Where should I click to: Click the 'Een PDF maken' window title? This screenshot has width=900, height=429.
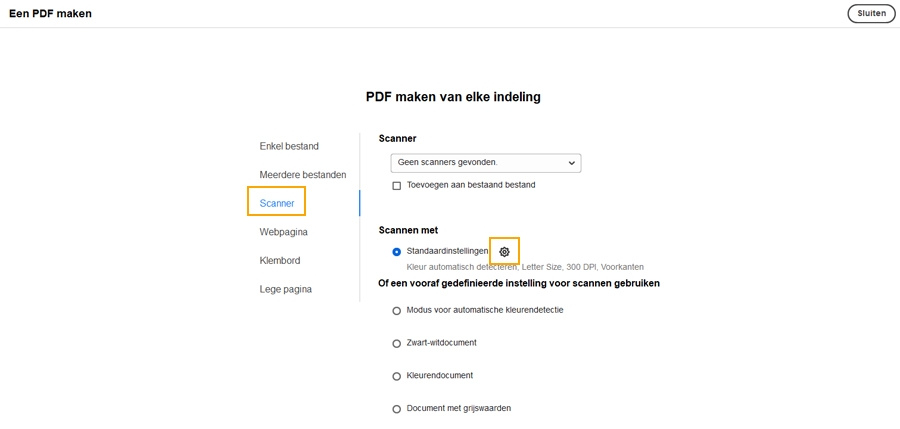pos(50,14)
